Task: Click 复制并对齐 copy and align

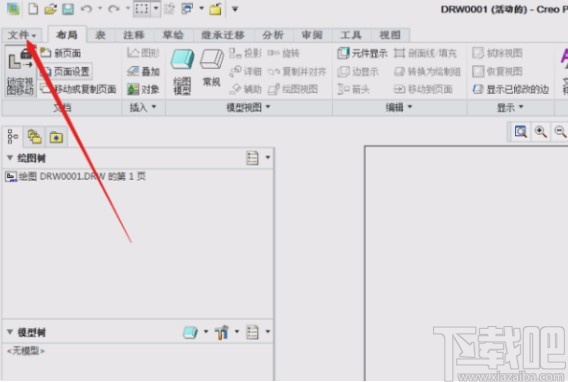Action: (x=297, y=71)
